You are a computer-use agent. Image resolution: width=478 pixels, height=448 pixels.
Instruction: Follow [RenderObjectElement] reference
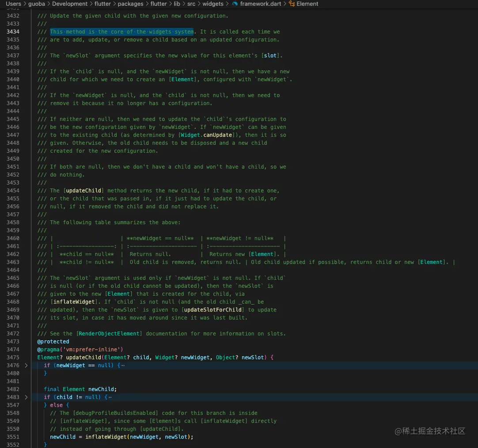[x=109, y=334]
